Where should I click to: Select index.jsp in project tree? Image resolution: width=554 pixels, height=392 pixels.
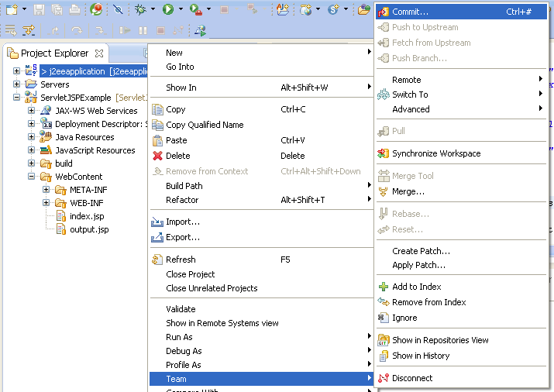(87, 216)
